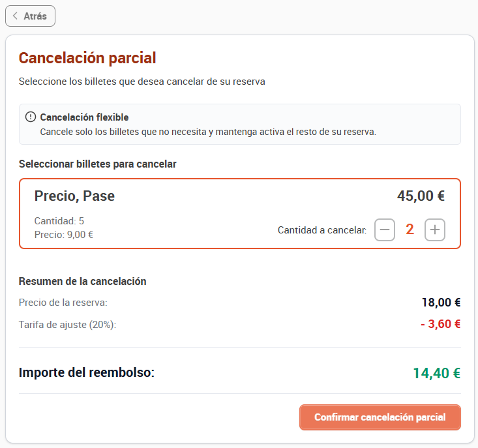This screenshot has height=448, width=478.
Task: Select the quantity value 2
Action: [x=410, y=230]
